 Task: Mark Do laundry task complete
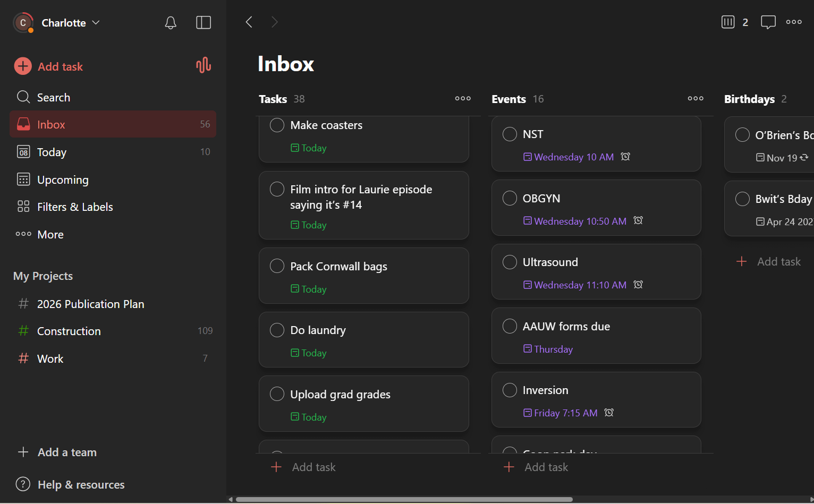click(277, 330)
